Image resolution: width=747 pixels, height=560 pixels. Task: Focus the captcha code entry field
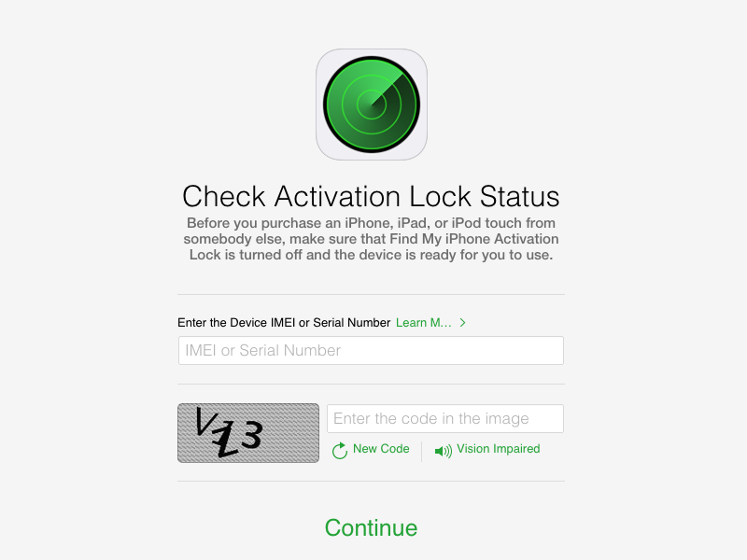[445, 418]
